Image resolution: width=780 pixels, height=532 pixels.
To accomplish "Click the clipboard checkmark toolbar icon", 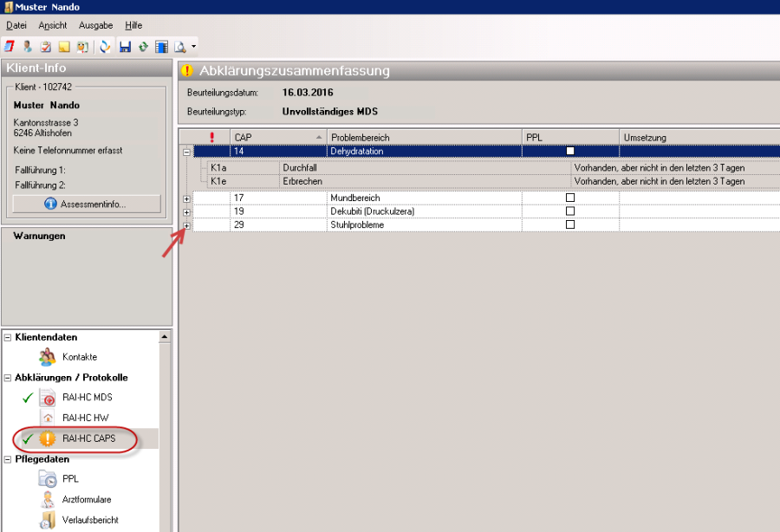I will click(45, 46).
